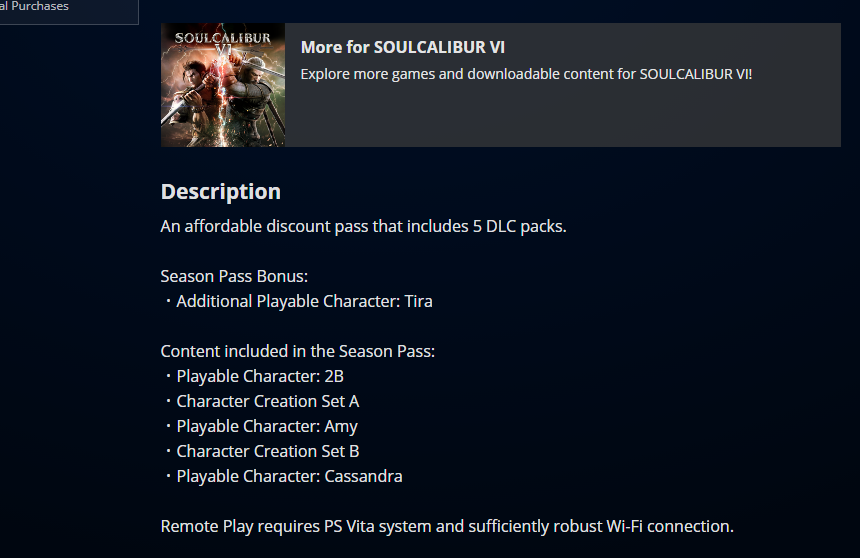
Task: Select the 'Character Creation Set B' entry
Action: (267, 451)
